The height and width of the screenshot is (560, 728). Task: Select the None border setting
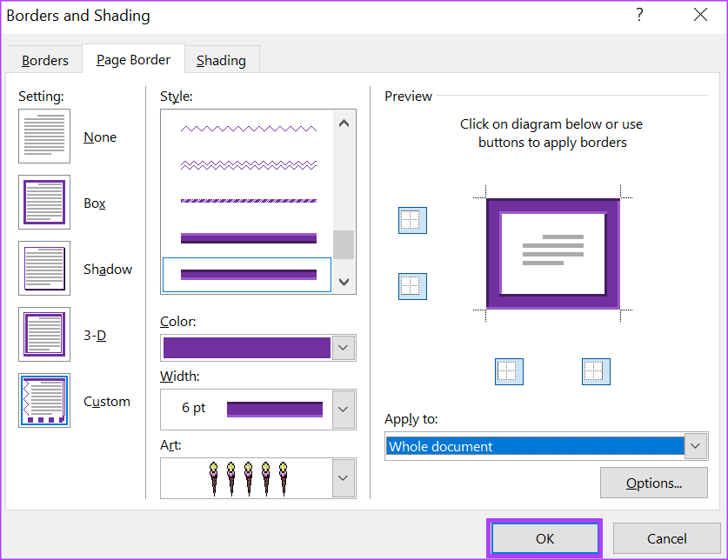point(44,136)
